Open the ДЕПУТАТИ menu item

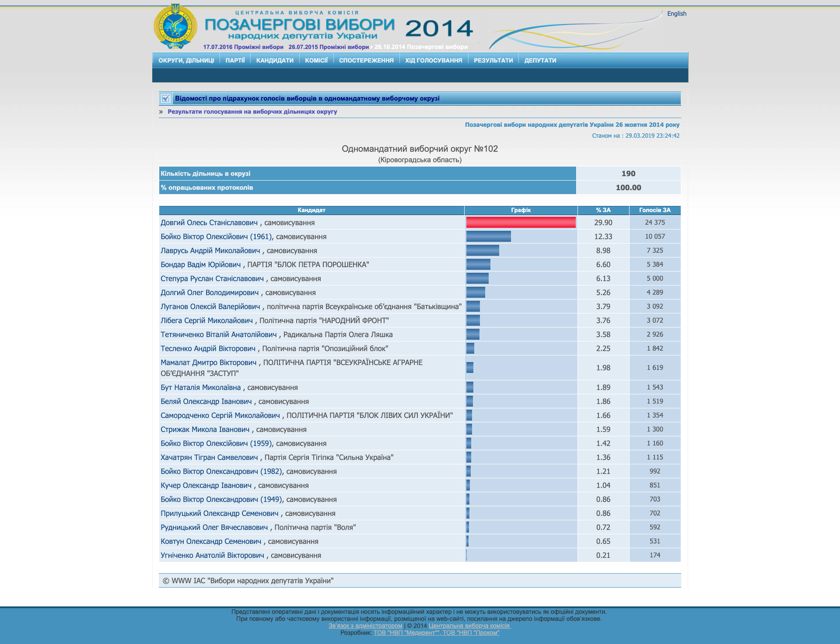coord(540,60)
